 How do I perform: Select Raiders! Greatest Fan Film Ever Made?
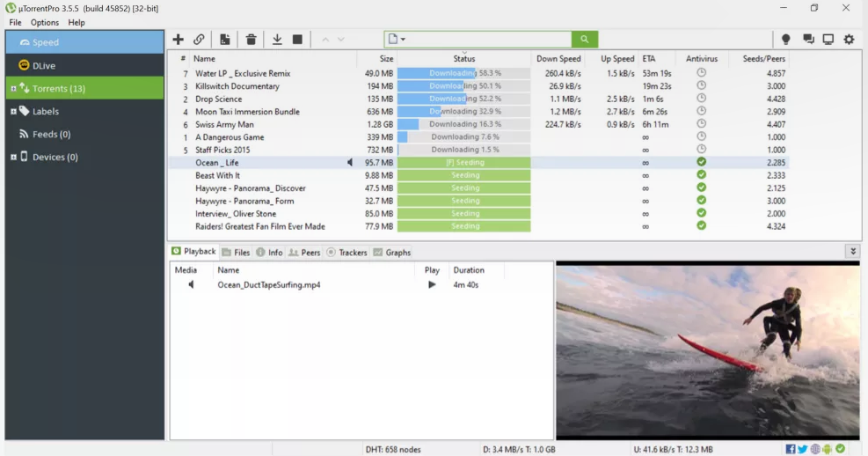478,226
